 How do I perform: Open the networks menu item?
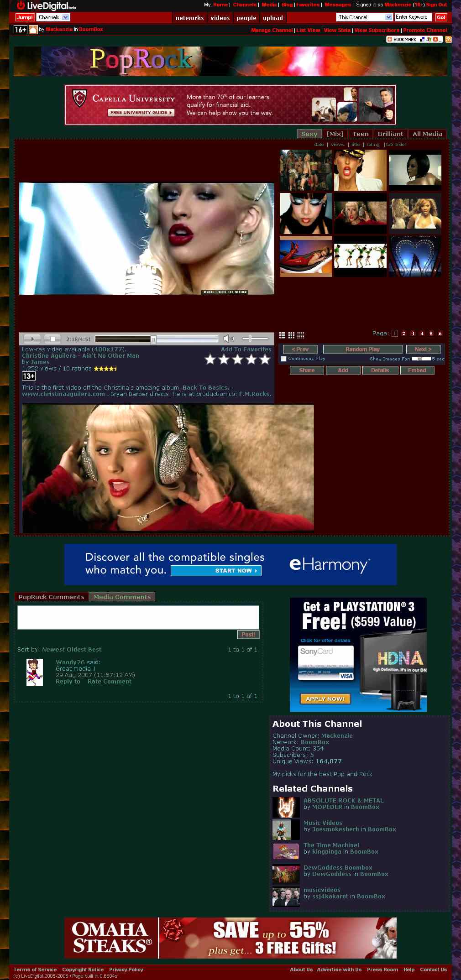click(190, 18)
